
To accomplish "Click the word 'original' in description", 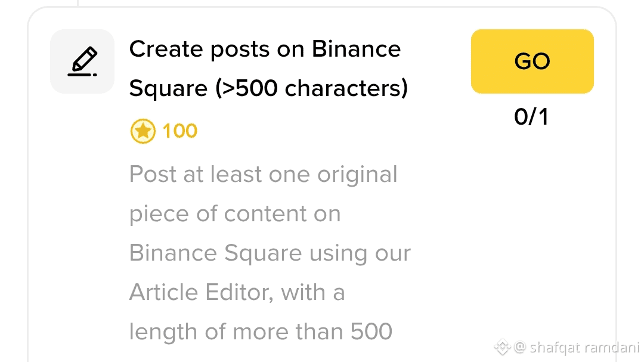I will coord(357,175).
